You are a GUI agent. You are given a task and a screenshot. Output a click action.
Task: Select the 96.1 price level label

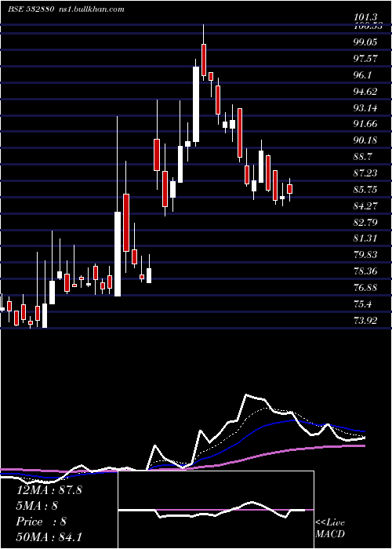(x=362, y=75)
